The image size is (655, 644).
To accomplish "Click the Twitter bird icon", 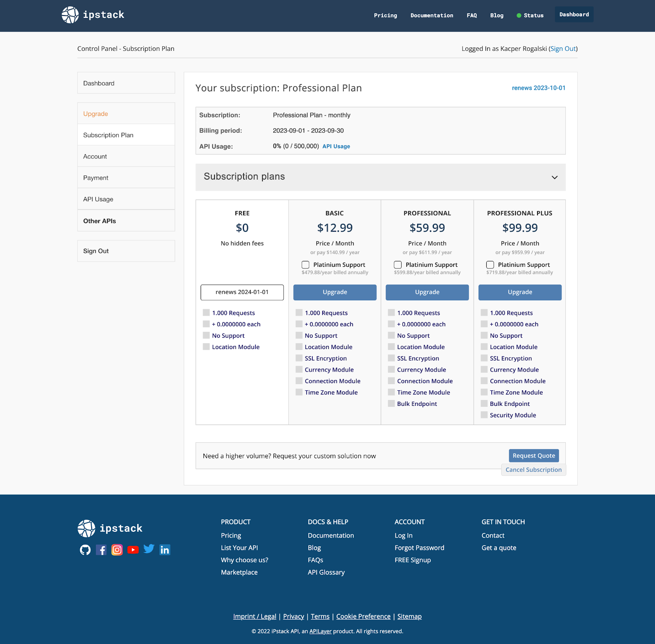I will 149,550.
